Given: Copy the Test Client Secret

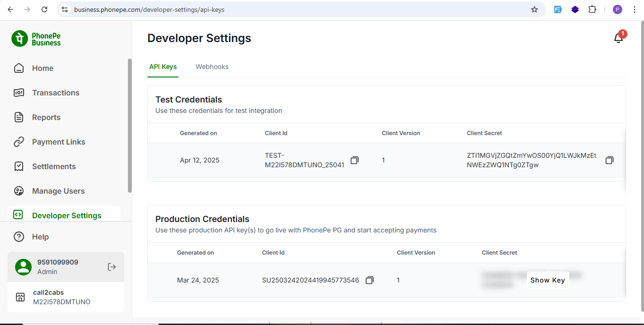Looking at the screenshot, I should coord(610,160).
